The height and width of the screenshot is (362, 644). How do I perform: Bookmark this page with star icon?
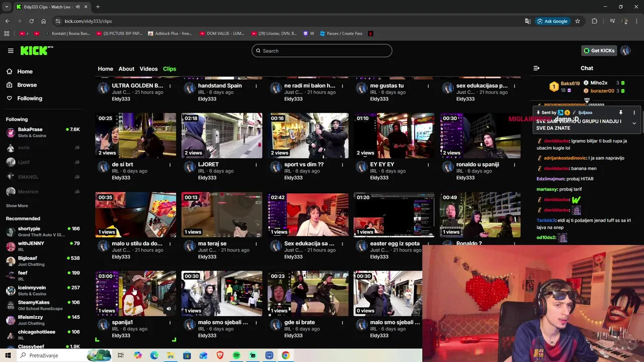tap(578, 21)
